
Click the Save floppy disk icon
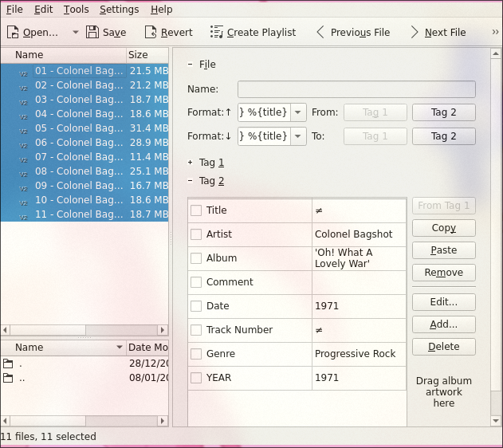(x=92, y=33)
